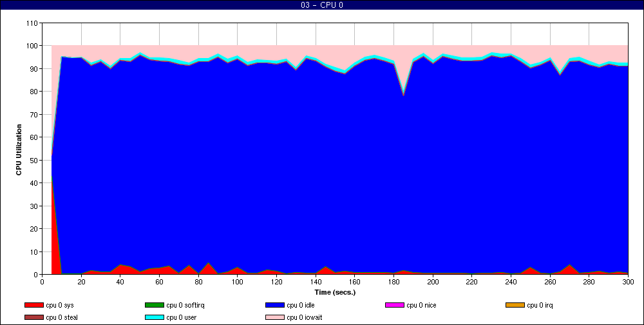Click the y-axis value 50
This screenshot has width=644, height=325.
pyautogui.click(x=33, y=160)
